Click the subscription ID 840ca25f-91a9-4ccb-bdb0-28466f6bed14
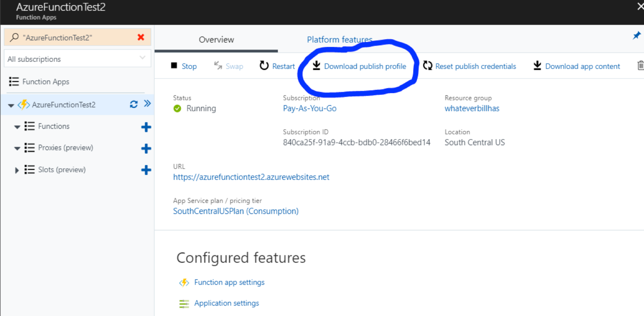Image resolution: width=644 pixels, height=316 pixels. point(356,142)
